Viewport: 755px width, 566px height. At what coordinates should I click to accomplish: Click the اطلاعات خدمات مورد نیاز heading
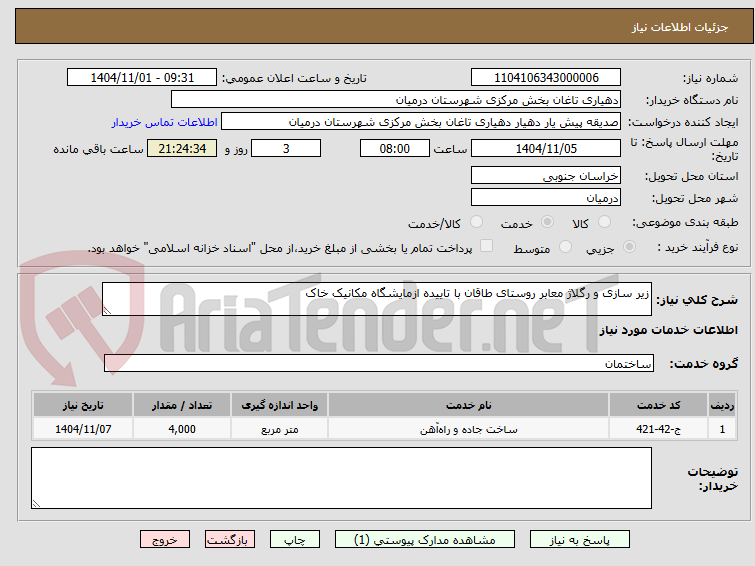[668, 330]
